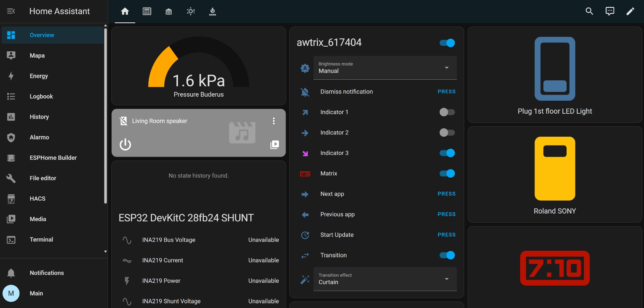Click the Terminal console icon
The height and width of the screenshot is (308, 644).
(11, 240)
